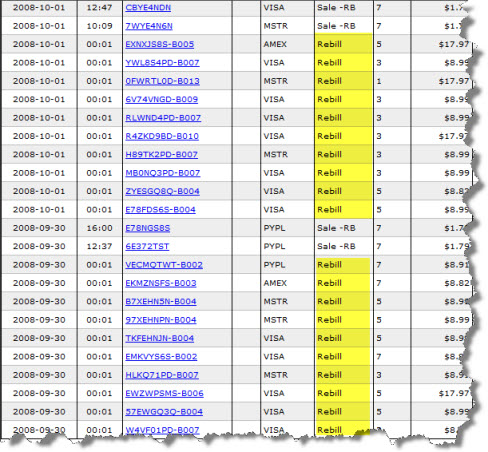Open transaction W4VF01PD-B007
This screenshot has width=488, height=452.
tap(162, 430)
